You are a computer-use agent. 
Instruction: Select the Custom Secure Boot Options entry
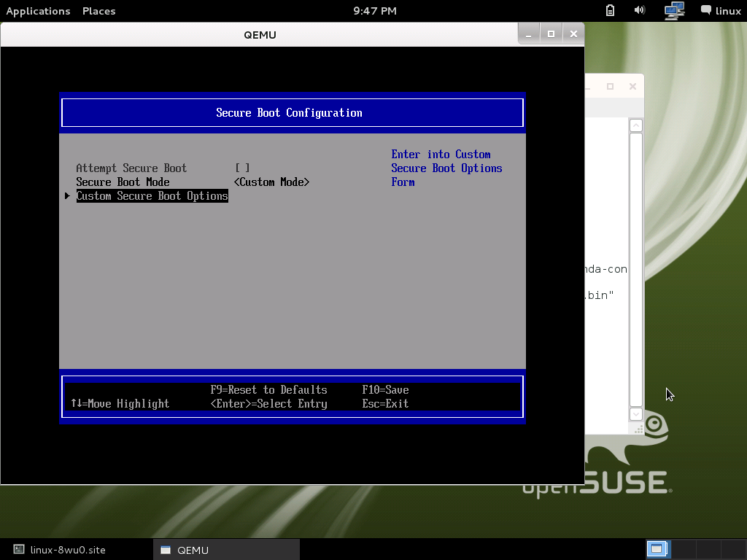[x=152, y=196]
